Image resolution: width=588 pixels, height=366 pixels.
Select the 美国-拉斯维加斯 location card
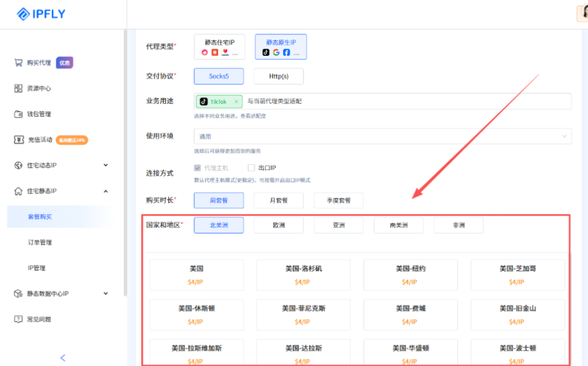[x=196, y=352]
